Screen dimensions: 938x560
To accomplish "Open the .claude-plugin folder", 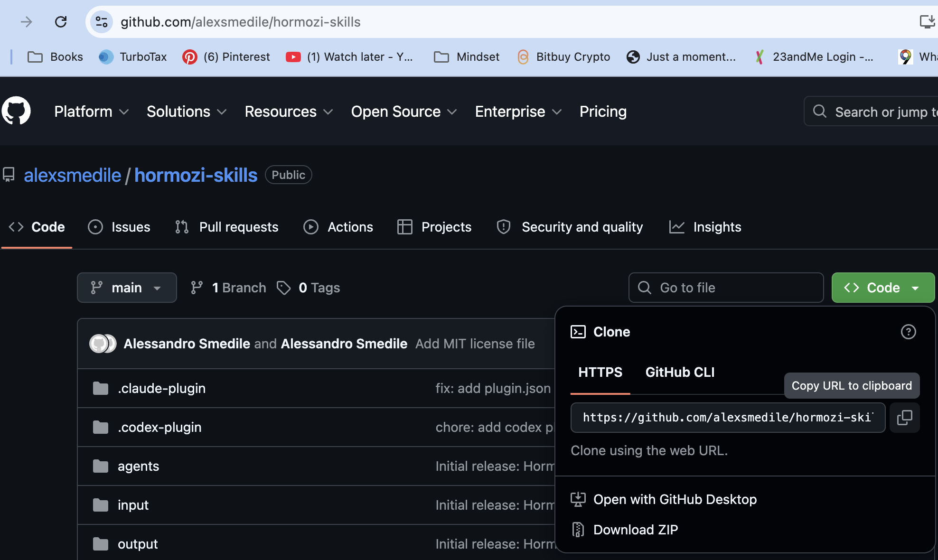I will coord(161,389).
